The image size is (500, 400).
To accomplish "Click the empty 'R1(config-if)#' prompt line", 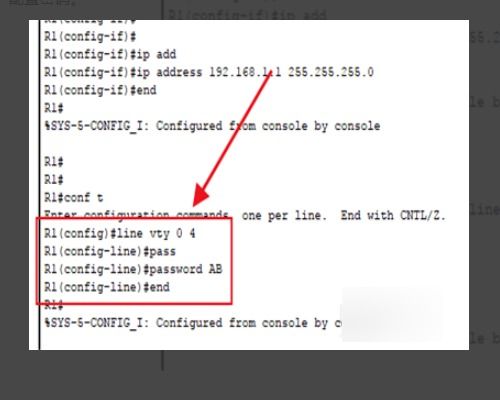I will click(x=90, y=36).
